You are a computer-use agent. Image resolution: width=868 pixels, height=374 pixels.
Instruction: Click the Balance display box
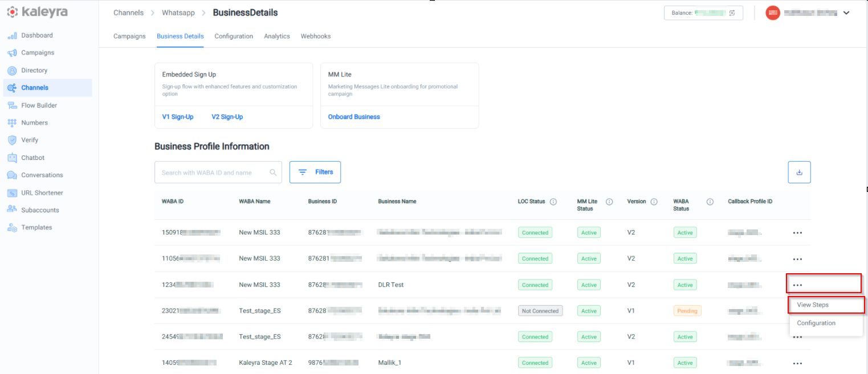pos(703,13)
